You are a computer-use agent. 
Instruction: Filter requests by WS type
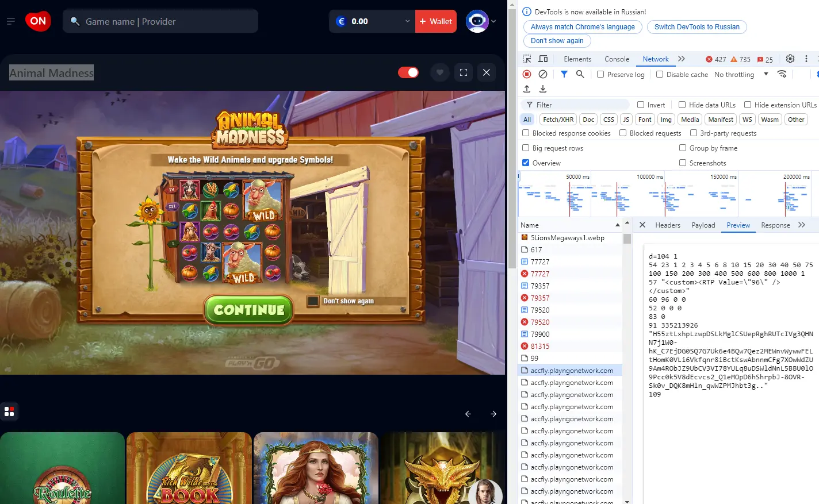(747, 120)
